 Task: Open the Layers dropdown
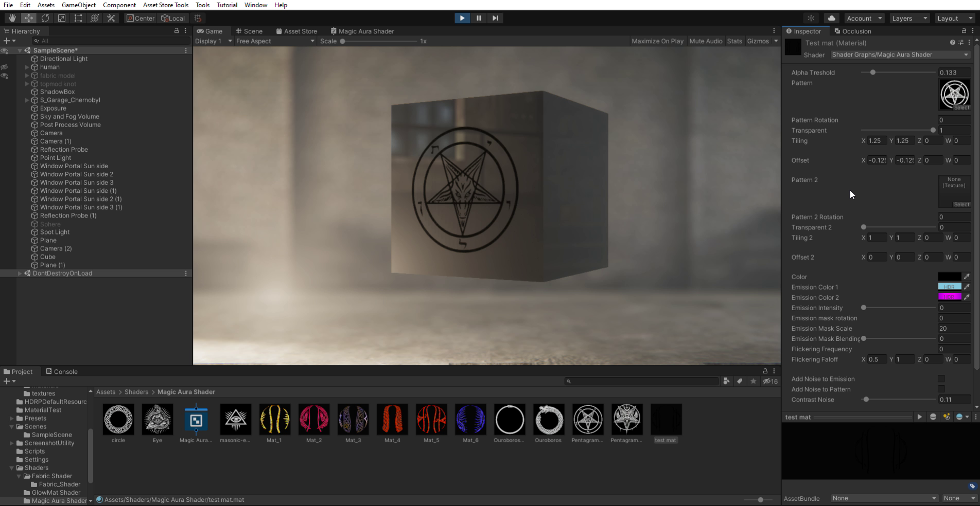tap(909, 18)
